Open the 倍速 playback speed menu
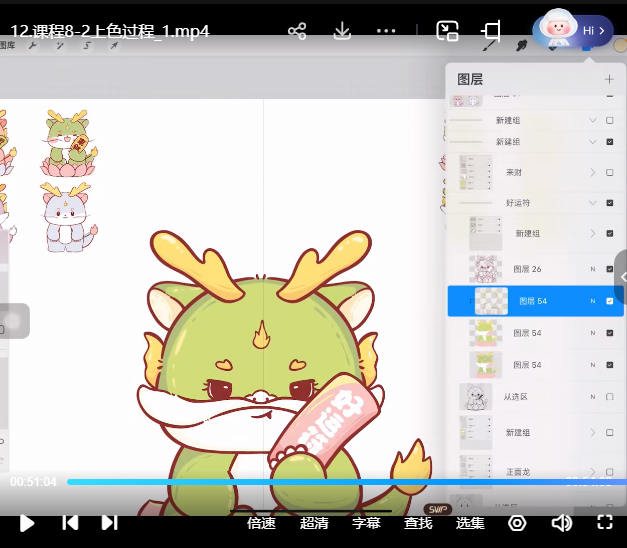Viewport: 627px width, 548px height. pyautogui.click(x=261, y=522)
